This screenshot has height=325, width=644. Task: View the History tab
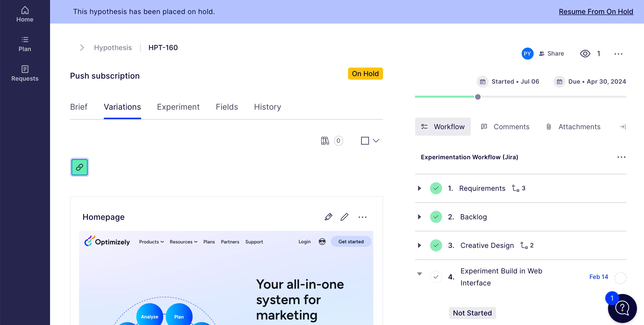pyautogui.click(x=267, y=107)
